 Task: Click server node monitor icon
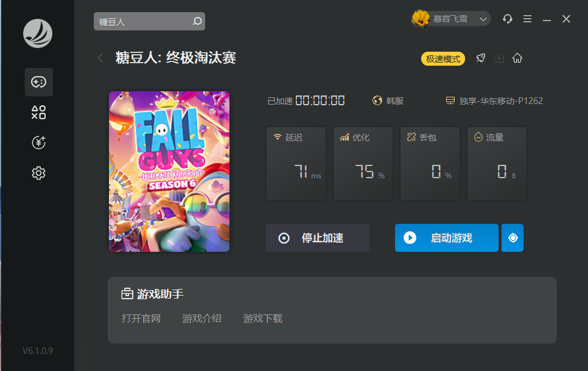click(x=450, y=100)
